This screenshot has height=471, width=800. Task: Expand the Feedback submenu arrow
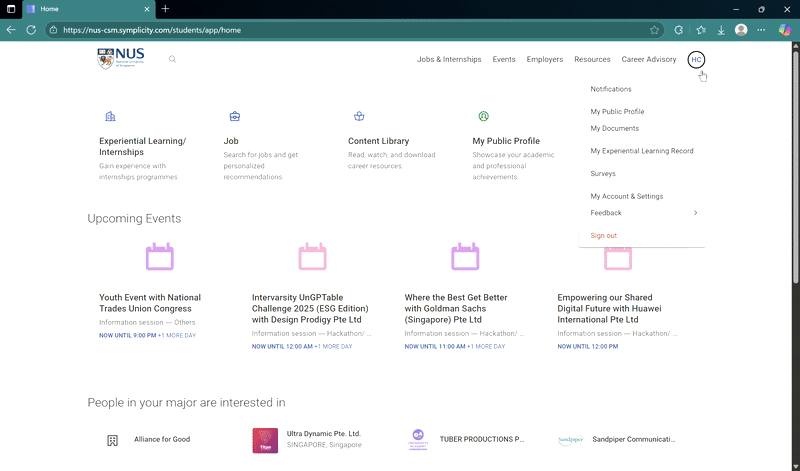(x=695, y=213)
